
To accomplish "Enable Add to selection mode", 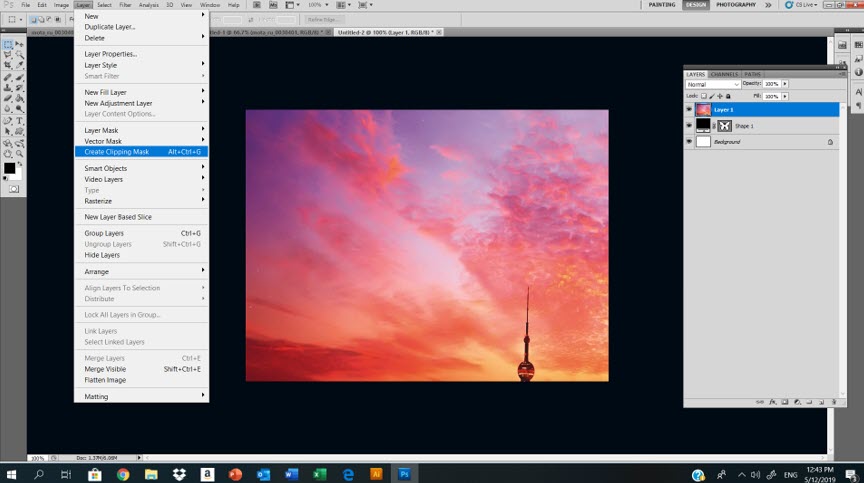I will (x=41, y=19).
